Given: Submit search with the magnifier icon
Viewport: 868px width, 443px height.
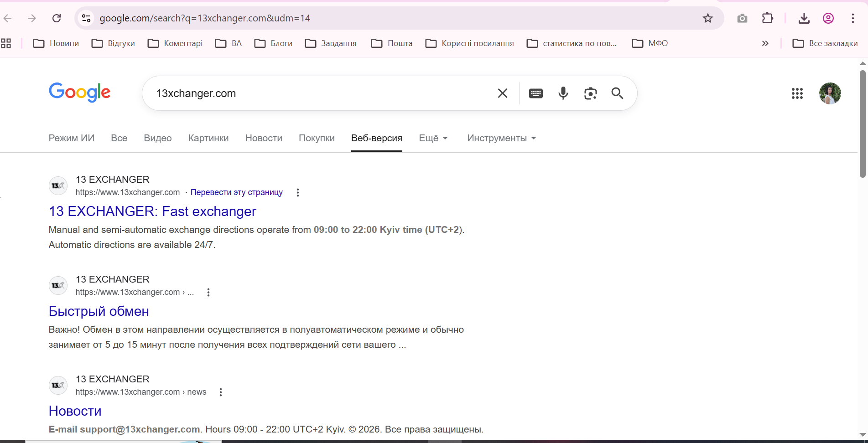Looking at the screenshot, I should coord(617,93).
